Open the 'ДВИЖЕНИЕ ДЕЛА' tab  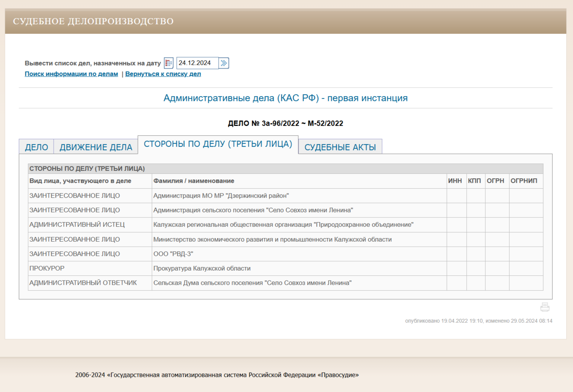pyautogui.click(x=96, y=147)
